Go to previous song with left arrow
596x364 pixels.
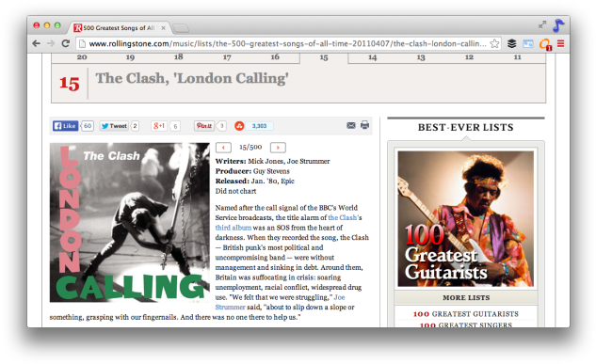pyautogui.click(x=223, y=148)
